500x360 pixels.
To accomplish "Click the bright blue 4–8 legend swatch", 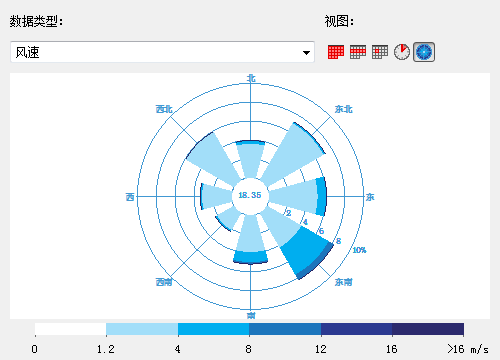I will click(213, 329).
